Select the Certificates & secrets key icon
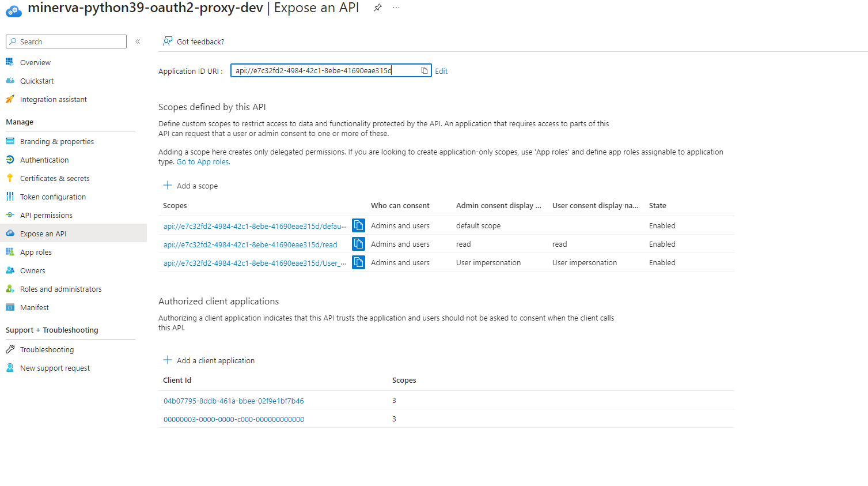Viewport: 868px width, 486px height. click(x=10, y=178)
